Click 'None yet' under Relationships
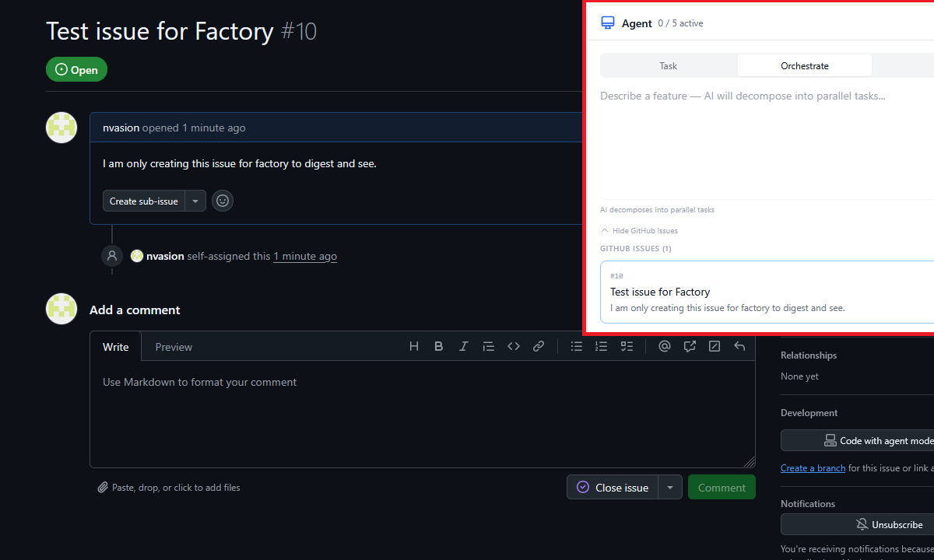This screenshot has width=934, height=560. [799, 376]
